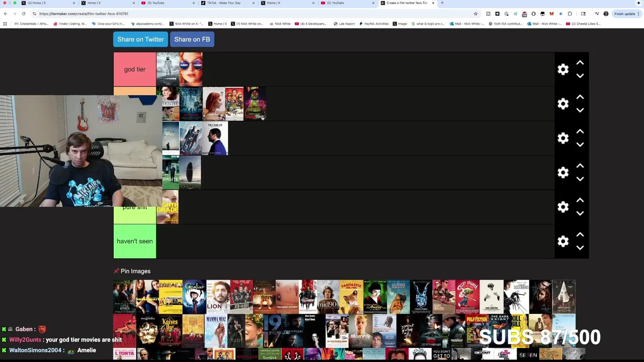Bookmark page with star icon
Viewport: 644px width, 362px height.
pyautogui.click(x=475, y=14)
